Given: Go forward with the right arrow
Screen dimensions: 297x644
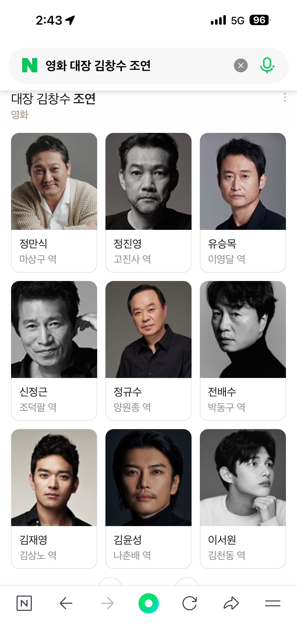Looking at the screenshot, I should pos(107,603).
